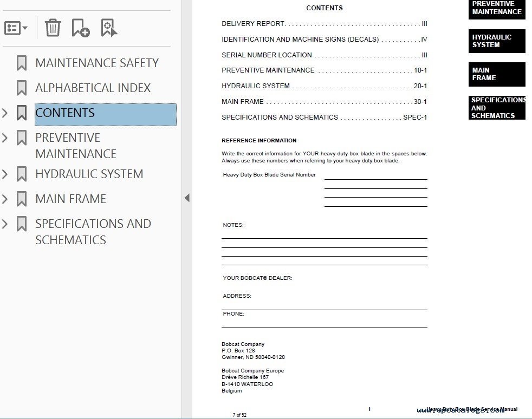Click the find current bookmark icon

[109, 28]
